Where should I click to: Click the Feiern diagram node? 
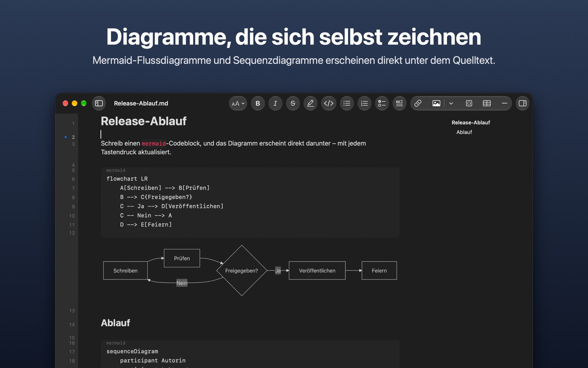[379, 270]
